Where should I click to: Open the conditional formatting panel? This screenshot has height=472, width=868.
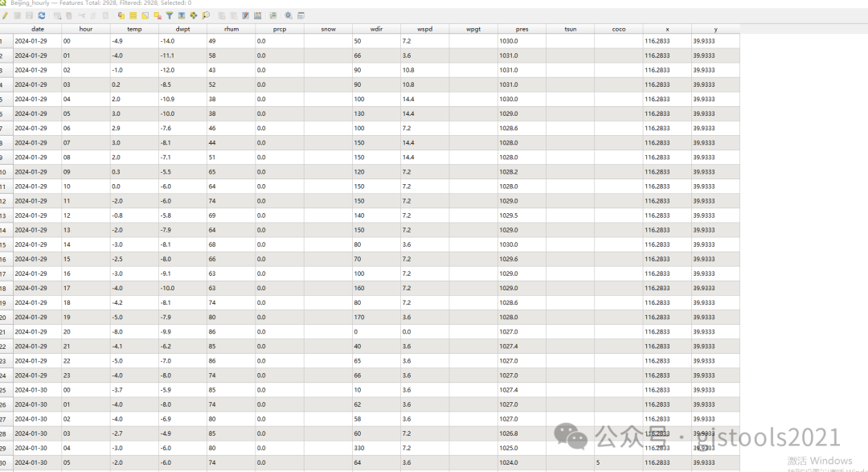pos(273,15)
